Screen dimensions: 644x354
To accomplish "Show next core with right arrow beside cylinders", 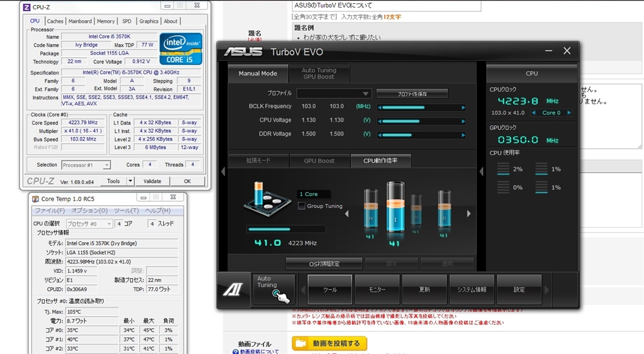I will [x=469, y=214].
